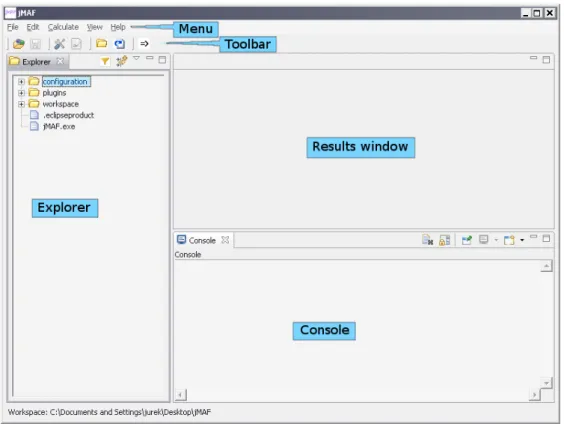This screenshot has width=564, height=424.
Task: Minimize the jMAF window
Action: [x=526, y=13]
